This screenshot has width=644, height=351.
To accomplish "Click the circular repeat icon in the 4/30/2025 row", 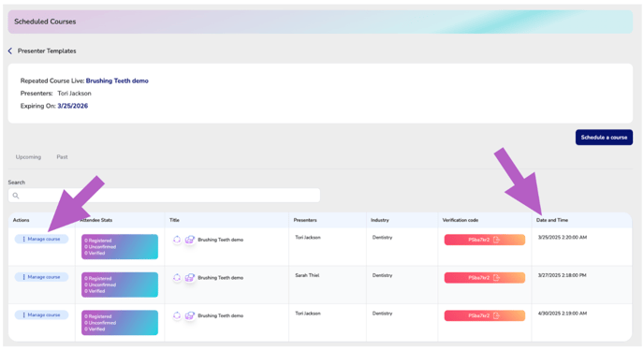I will pyautogui.click(x=177, y=315).
